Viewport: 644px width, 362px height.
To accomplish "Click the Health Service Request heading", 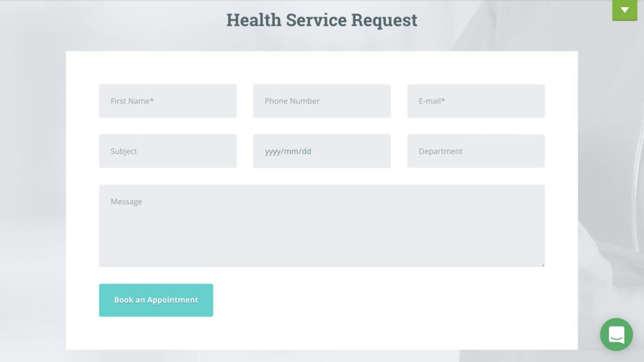I will tap(322, 20).
